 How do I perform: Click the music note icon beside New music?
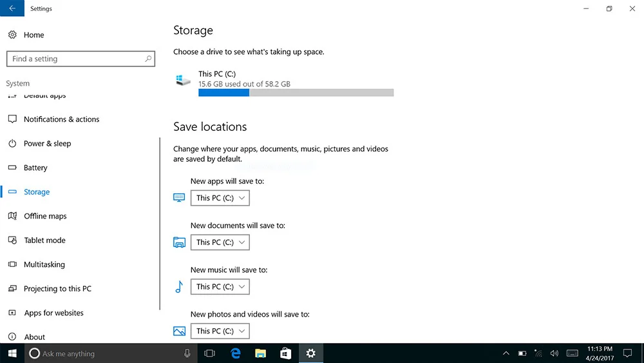tap(179, 286)
